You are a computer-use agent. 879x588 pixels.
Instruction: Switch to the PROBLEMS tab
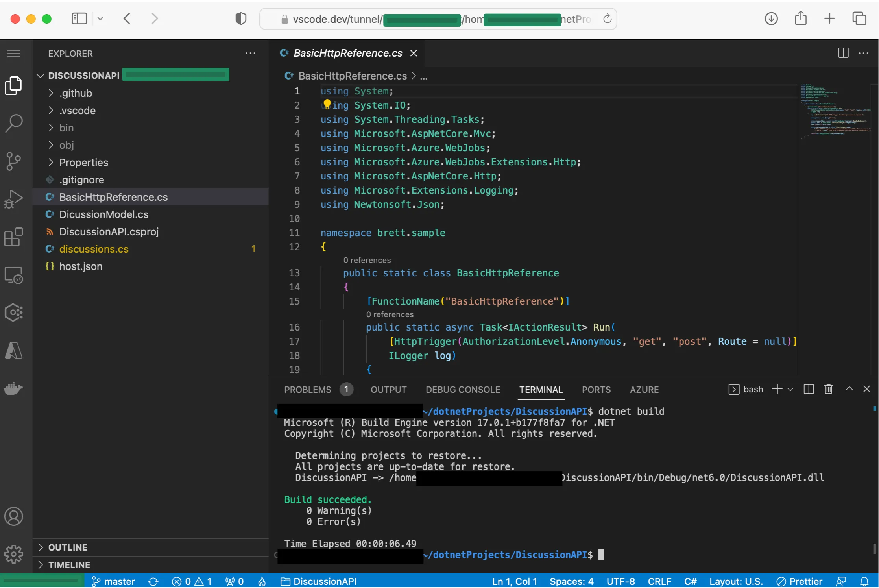point(307,389)
